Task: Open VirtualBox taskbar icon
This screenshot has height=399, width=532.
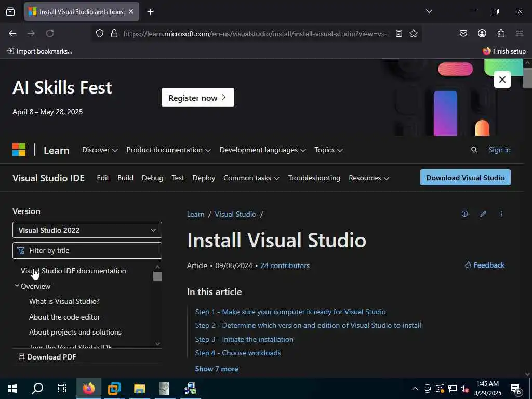Action: point(114,389)
